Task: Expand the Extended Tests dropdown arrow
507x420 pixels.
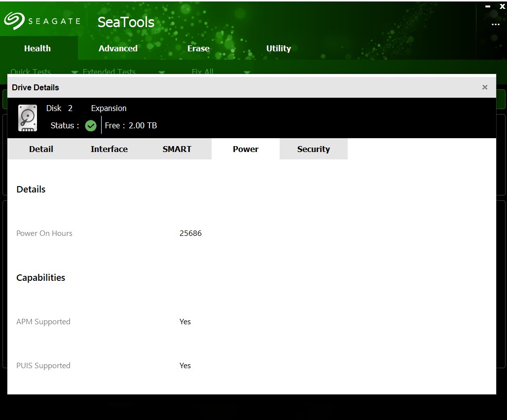Action: [161, 72]
